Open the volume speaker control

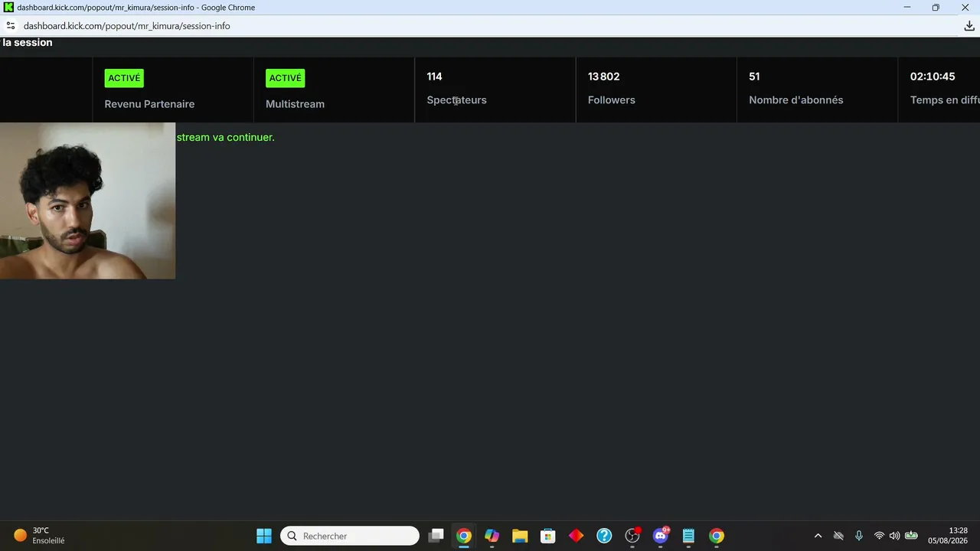[x=894, y=536]
